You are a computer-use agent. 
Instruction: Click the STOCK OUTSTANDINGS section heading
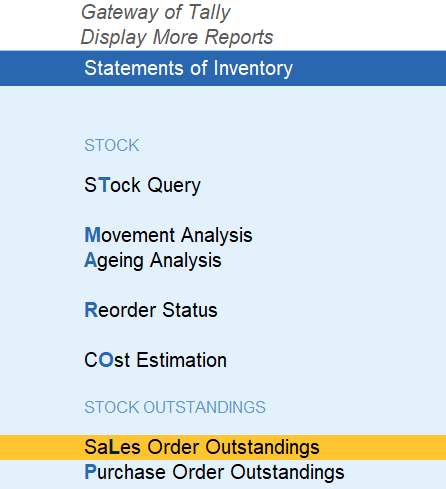[175, 407]
